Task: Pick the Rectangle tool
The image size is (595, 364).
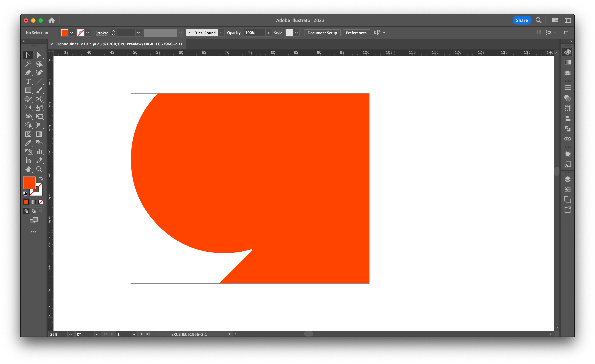Action: 28,90
